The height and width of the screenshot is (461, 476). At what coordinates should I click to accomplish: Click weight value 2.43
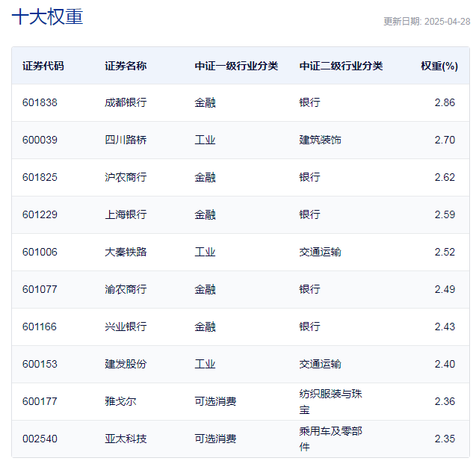tap(445, 327)
